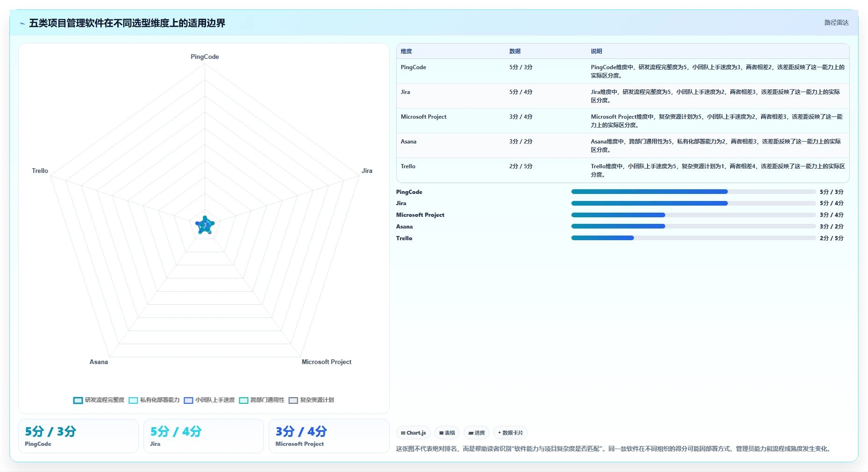This screenshot has width=868, height=472.
Task: Click the Asana label in the progress list
Action: (405, 227)
